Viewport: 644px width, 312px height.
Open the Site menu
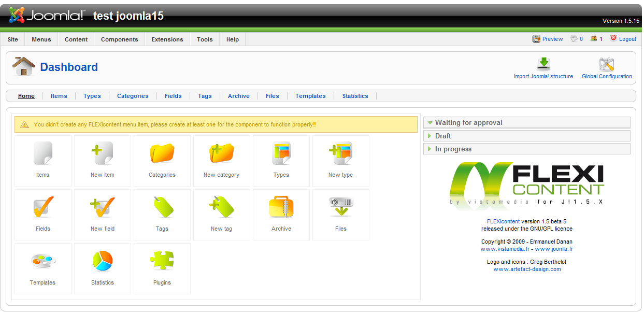13,39
